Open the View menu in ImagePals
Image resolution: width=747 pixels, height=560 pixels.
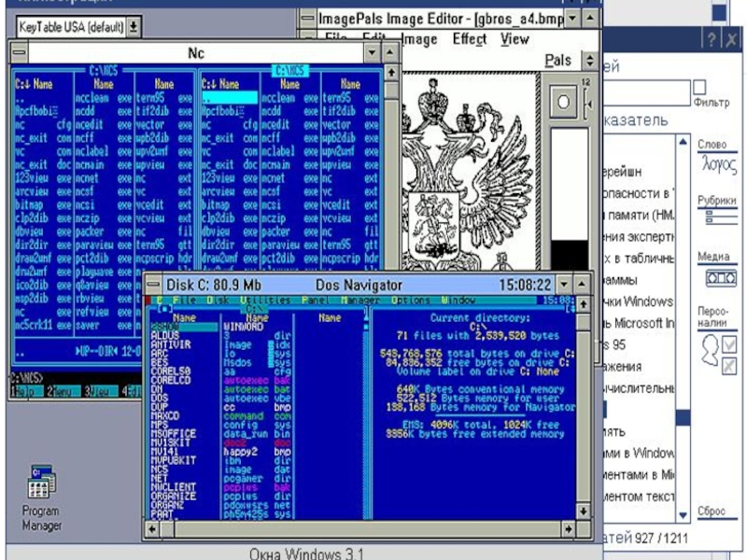coord(514,39)
